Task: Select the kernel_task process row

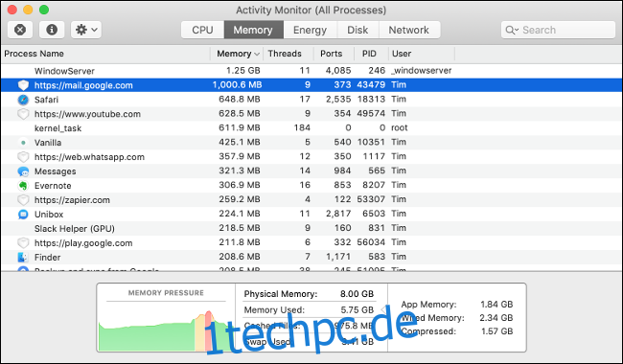Action: tap(311, 128)
